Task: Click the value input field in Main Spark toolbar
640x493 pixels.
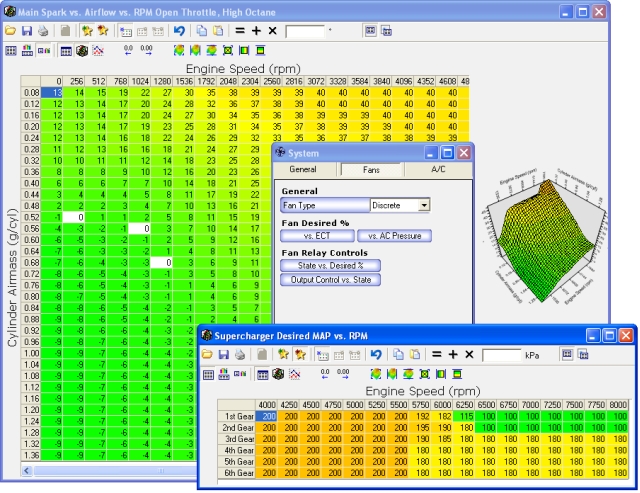Action: (x=305, y=31)
